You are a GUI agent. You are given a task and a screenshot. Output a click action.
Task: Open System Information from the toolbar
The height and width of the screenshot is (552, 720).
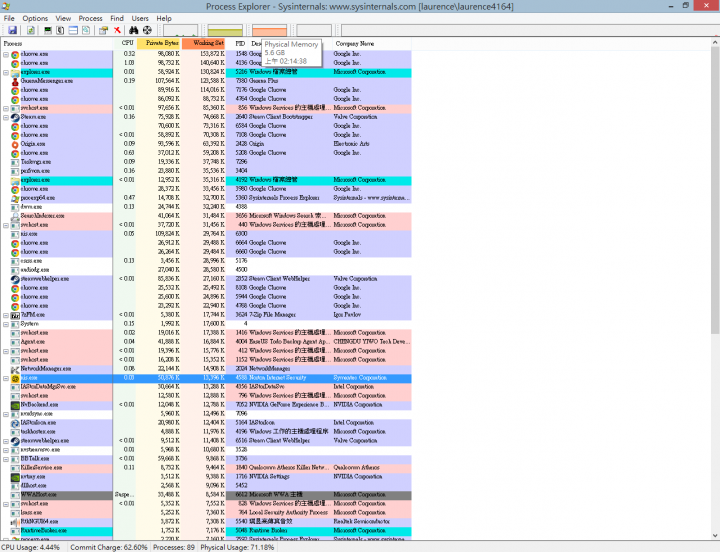point(47,30)
